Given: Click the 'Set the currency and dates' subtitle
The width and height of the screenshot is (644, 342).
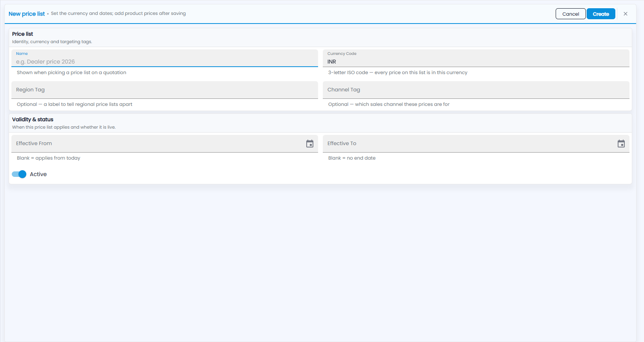Looking at the screenshot, I should (118, 13).
